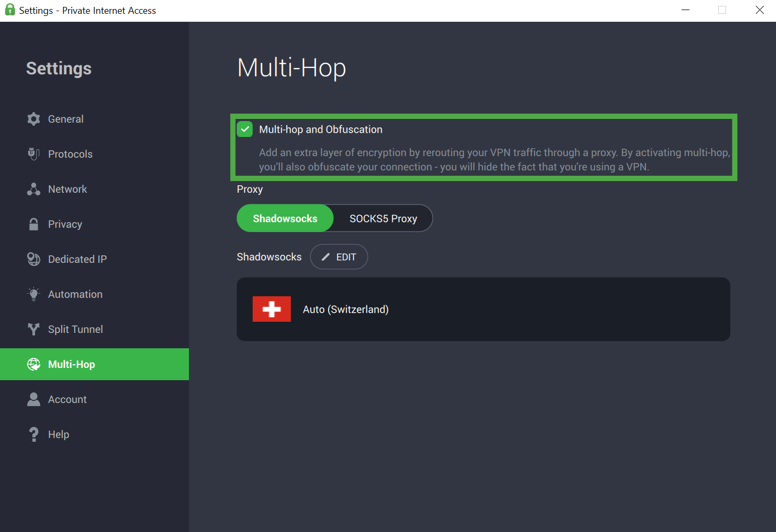Click the Help question mark icon
Image resolution: width=776 pixels, height=532 pixels.
(x=33, y=434)
